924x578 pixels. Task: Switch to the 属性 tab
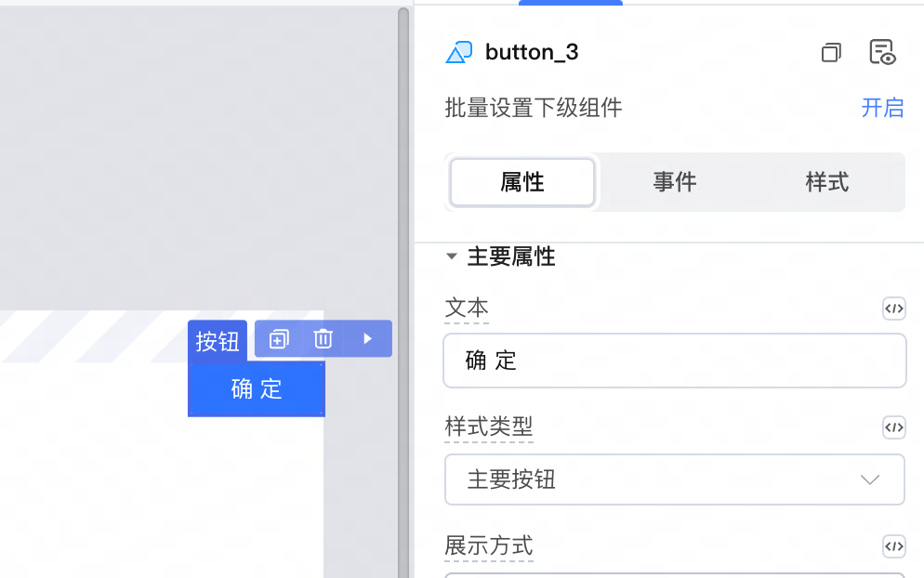[522, 182]
